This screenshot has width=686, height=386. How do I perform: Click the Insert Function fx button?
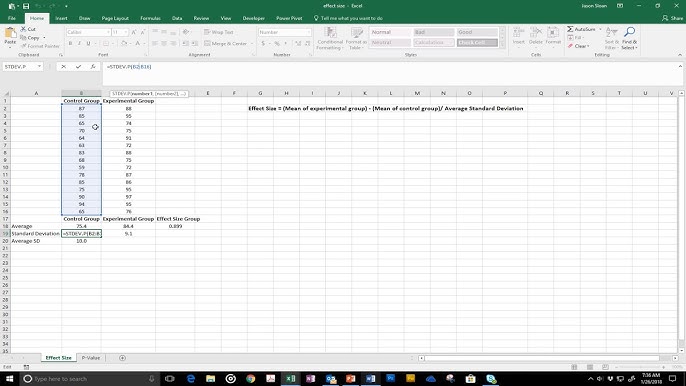click(x=93, y=67)
